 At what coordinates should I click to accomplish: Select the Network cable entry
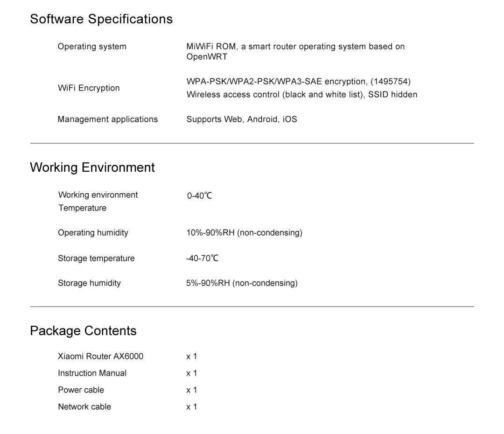tap(84, 406)
